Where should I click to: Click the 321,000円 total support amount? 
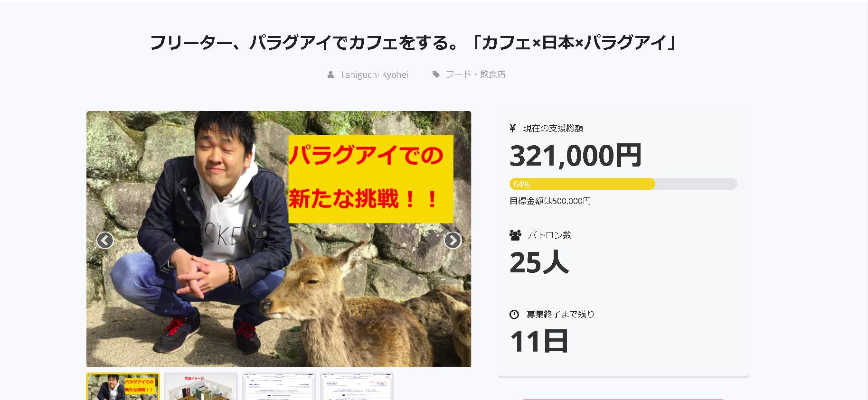575,156
